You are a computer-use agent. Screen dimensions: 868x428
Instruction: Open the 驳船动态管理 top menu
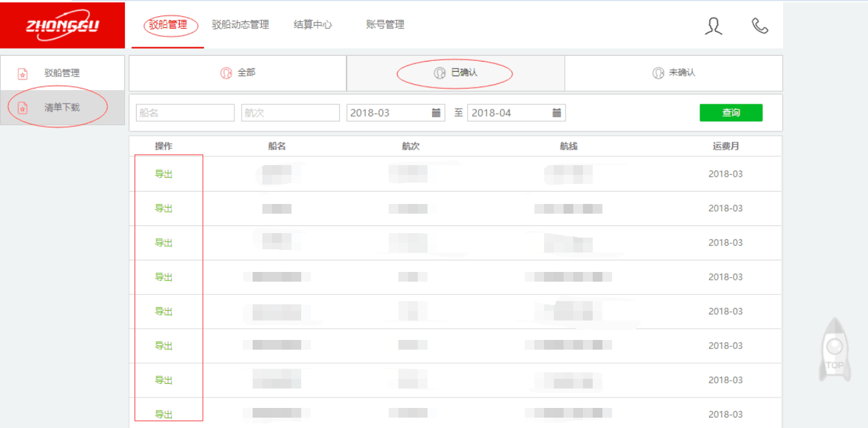(x=240, y=25)
